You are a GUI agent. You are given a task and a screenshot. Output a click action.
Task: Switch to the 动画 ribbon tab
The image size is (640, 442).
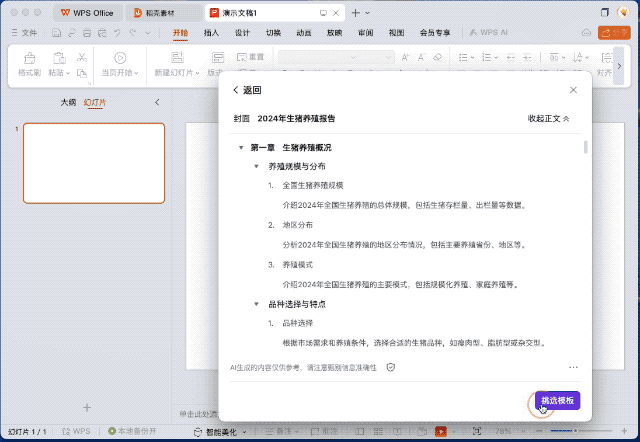click(x=304, y=33)
